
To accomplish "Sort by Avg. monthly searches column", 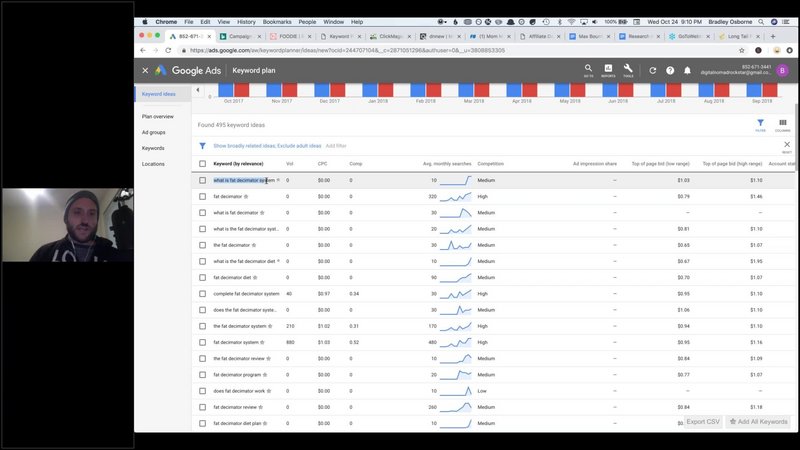I will click(x=447, y=164).
